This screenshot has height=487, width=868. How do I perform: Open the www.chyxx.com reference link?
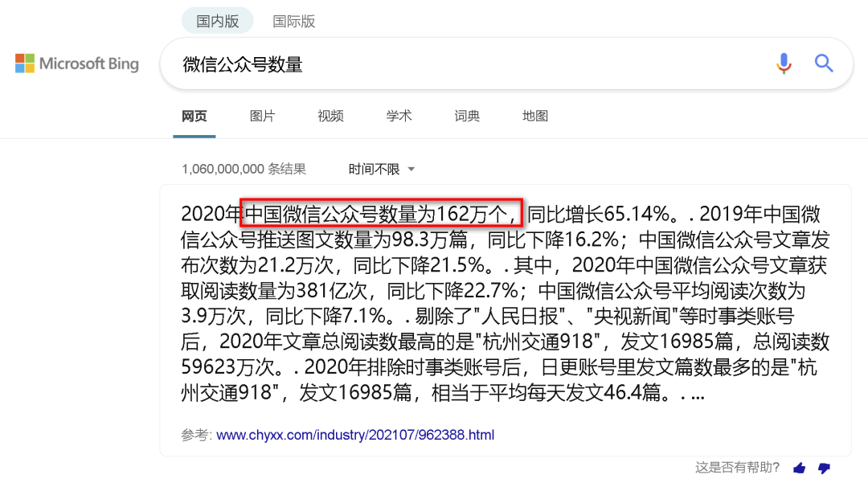pyautogui.click(x=355, y=435)
